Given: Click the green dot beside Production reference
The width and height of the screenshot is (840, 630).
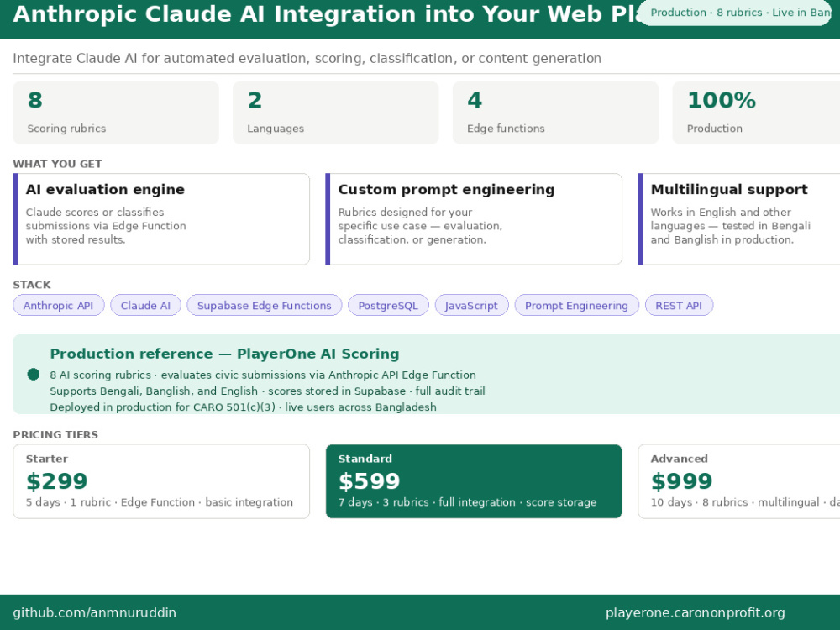Looking at the screenshot, I should [x=34, y=374].
